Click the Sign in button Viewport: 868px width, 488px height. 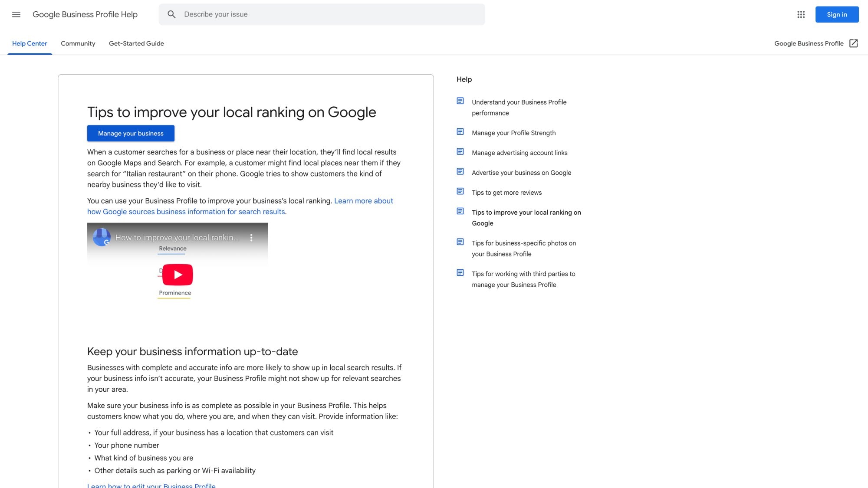[837, 14]
